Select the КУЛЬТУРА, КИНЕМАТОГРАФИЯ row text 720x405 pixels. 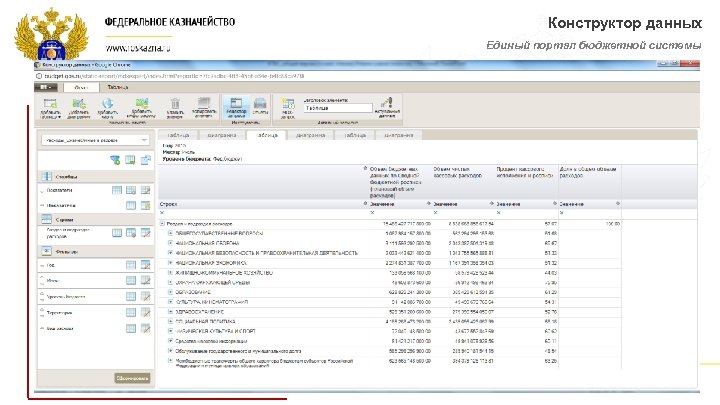point(212,302)
